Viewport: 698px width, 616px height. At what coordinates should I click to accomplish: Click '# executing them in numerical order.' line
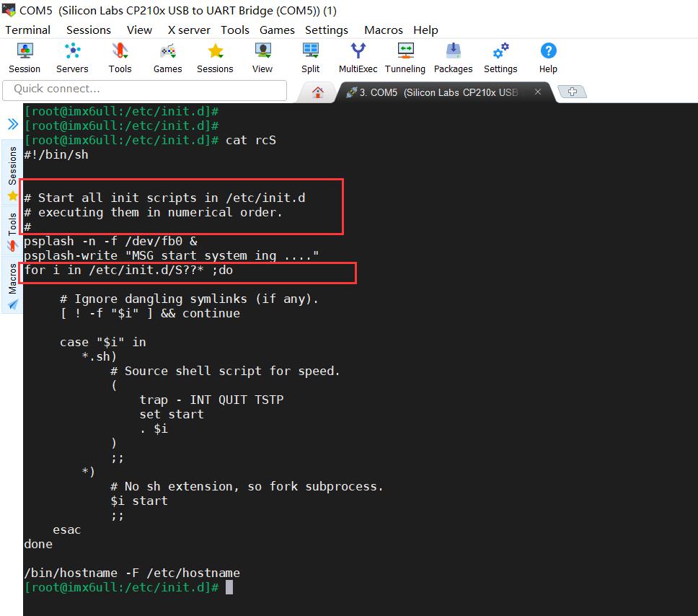pos(153,213)
